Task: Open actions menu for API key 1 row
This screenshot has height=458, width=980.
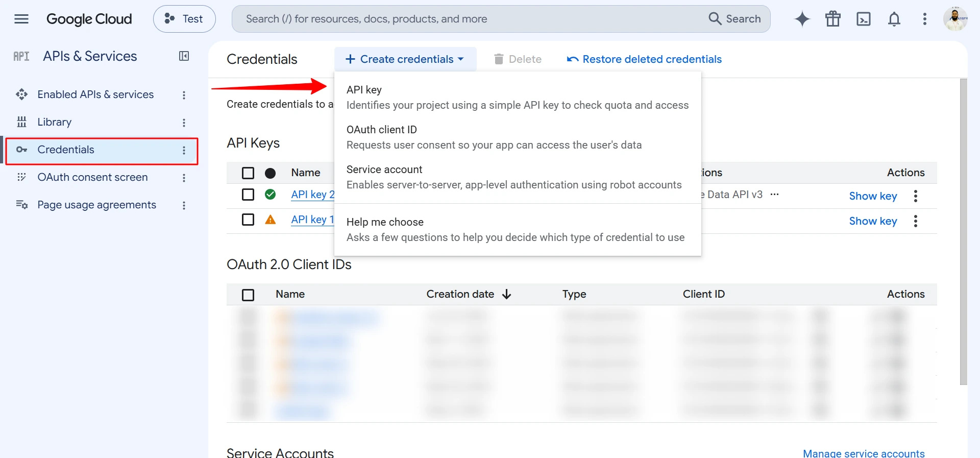Action: click(x=916, y=221)
